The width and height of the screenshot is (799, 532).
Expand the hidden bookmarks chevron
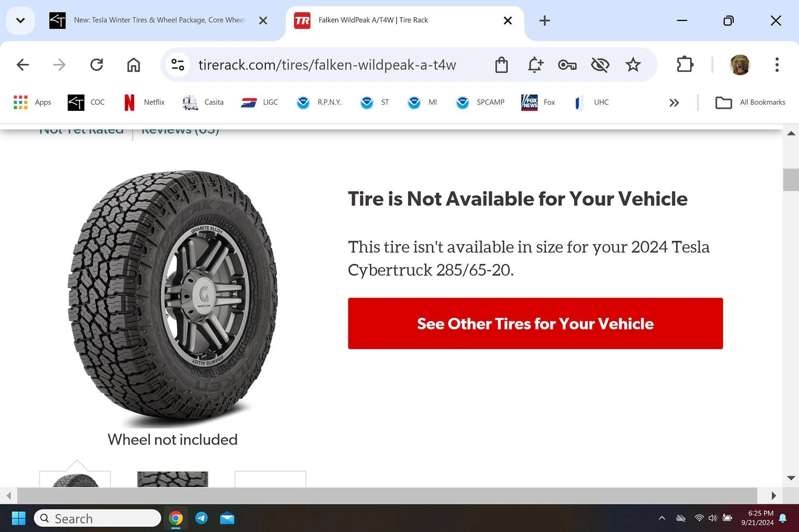[674, 103]
